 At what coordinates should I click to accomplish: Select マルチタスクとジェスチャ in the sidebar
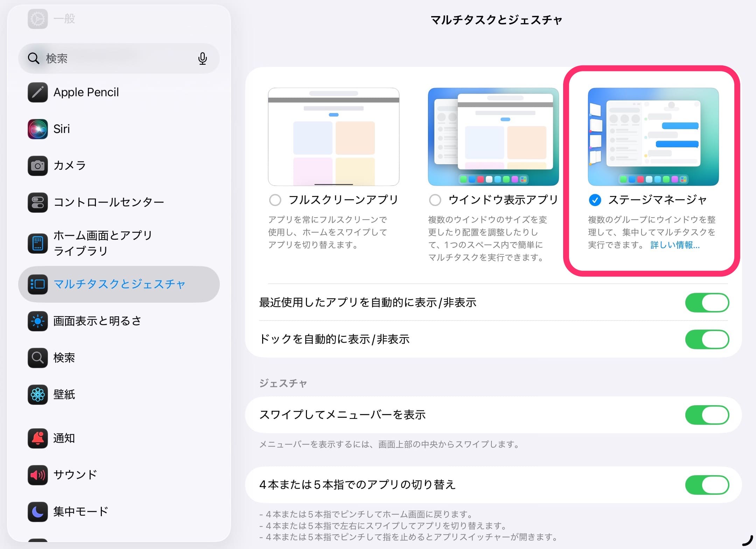[119, 284]
